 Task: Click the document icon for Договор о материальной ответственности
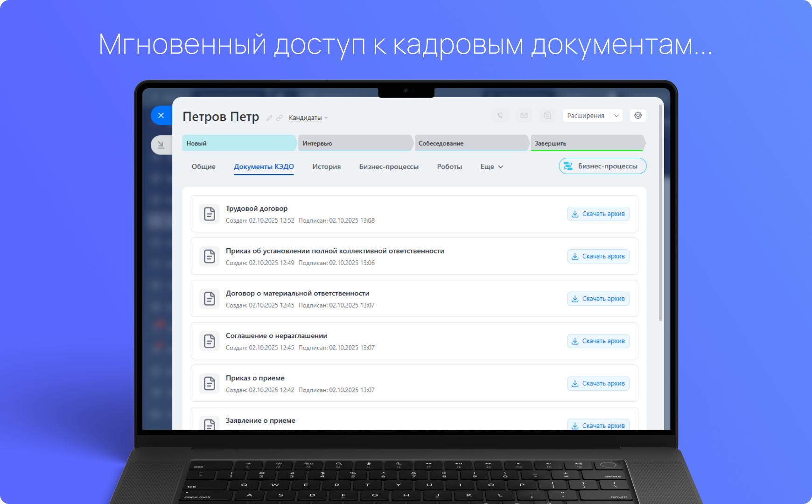coord(210,299)
